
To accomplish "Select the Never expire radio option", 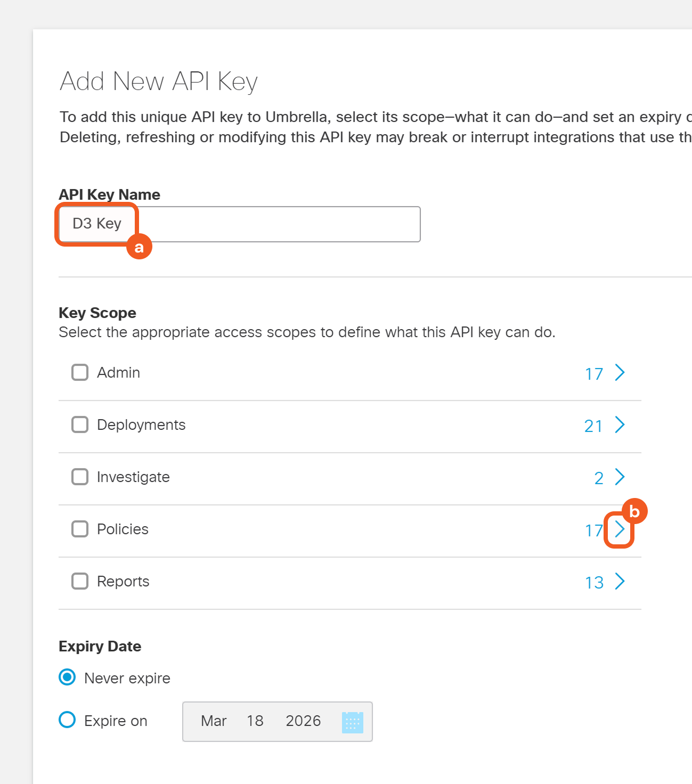I will 67,677.
